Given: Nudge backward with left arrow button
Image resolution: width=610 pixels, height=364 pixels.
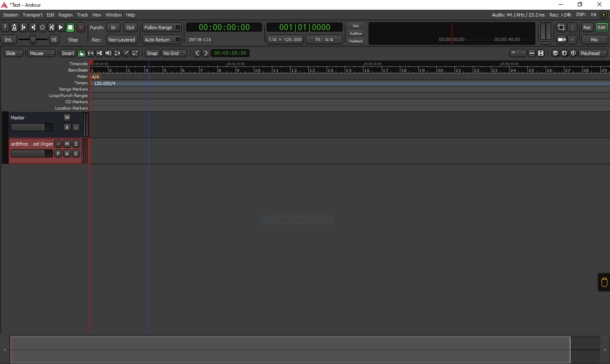Looking at the screenshot, I should tap(197, 53).
